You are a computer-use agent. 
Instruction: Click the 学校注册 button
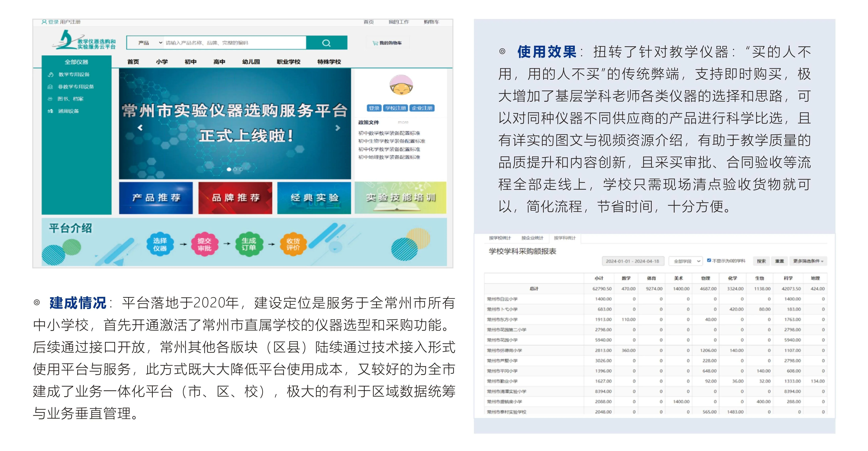click(x=395, y=108)
